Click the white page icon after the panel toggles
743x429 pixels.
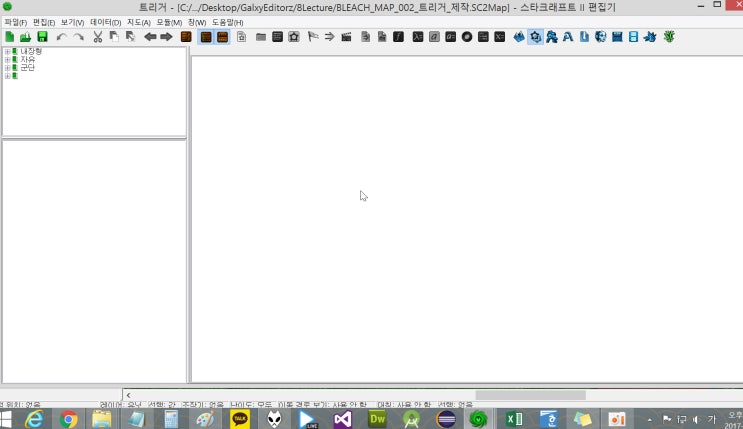pyautogui.click(x=241, y=37)
